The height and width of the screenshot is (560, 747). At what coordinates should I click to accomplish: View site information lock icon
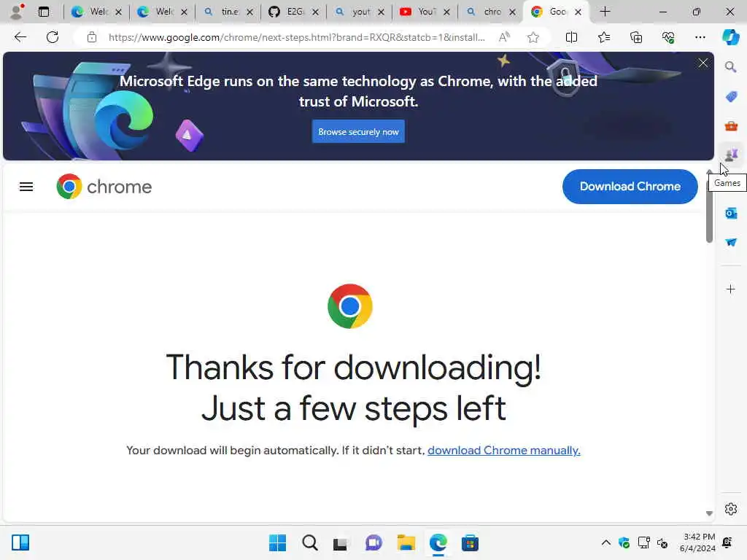pos(92,37)
